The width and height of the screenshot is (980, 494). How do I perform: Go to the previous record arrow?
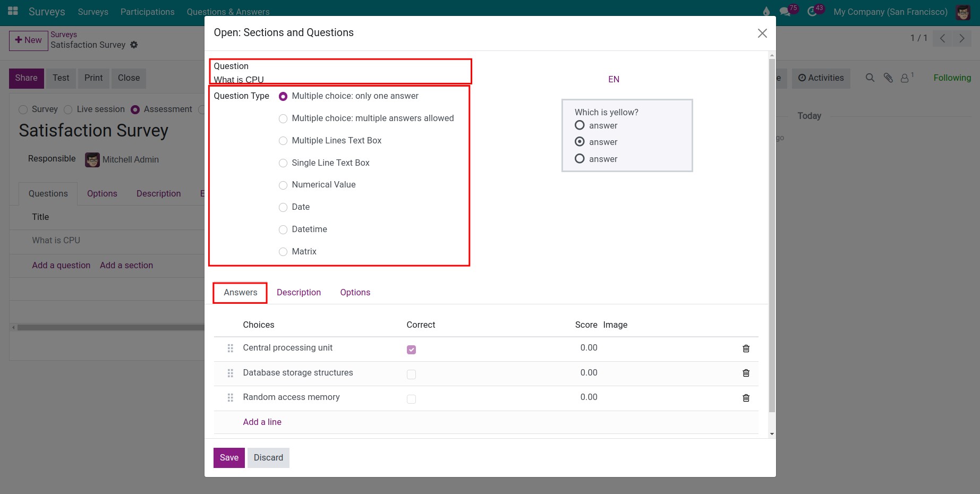(x=942, y=38)
